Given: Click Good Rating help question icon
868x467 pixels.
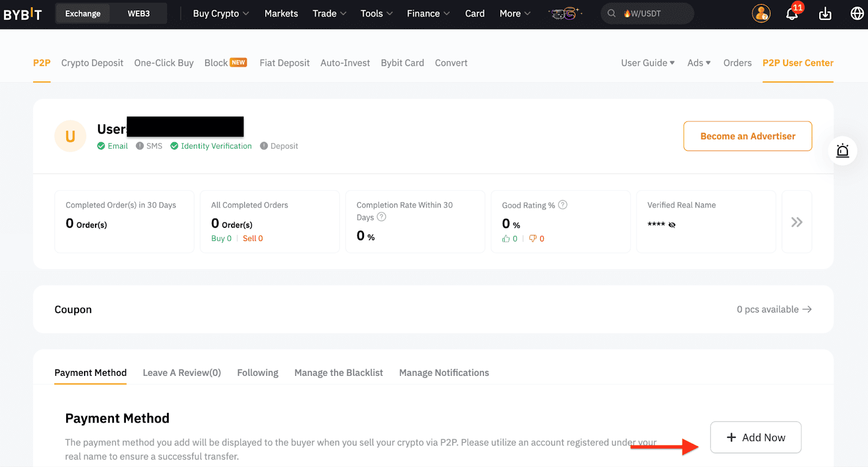Looking at the screenshot, I should tap(563, 204).
